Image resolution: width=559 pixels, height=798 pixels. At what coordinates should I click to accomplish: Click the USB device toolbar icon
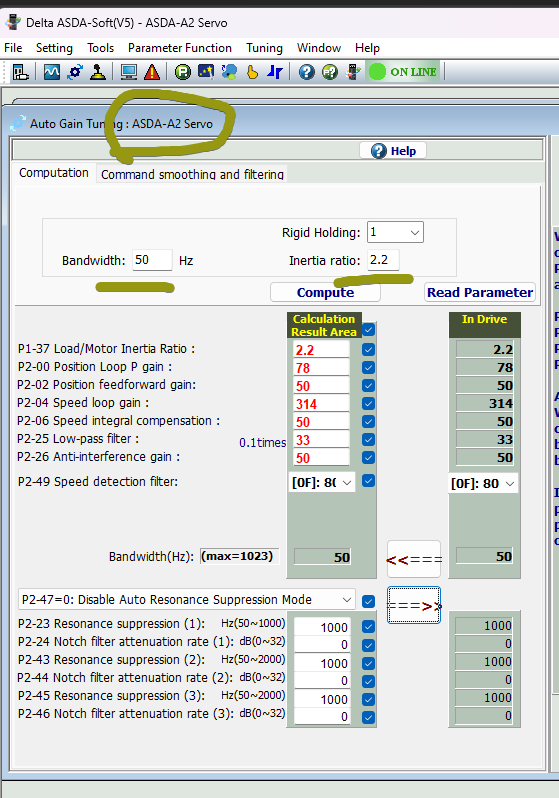coord(353,72)
